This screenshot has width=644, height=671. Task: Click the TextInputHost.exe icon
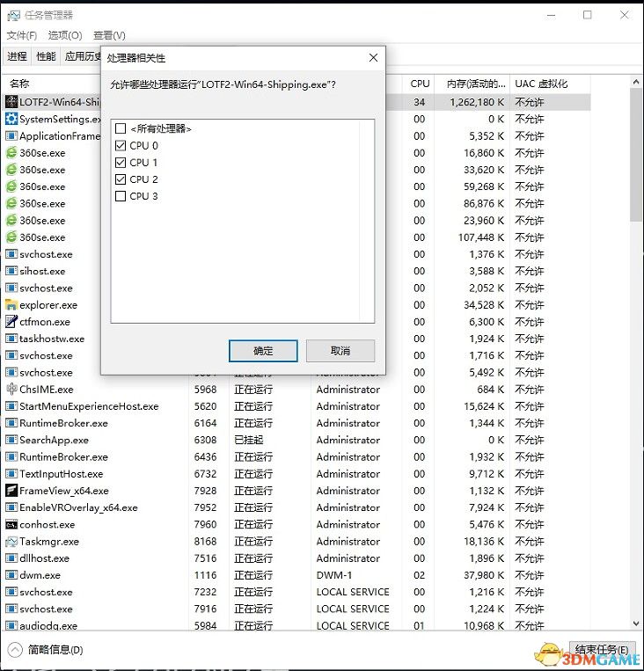tap(11, 474)
